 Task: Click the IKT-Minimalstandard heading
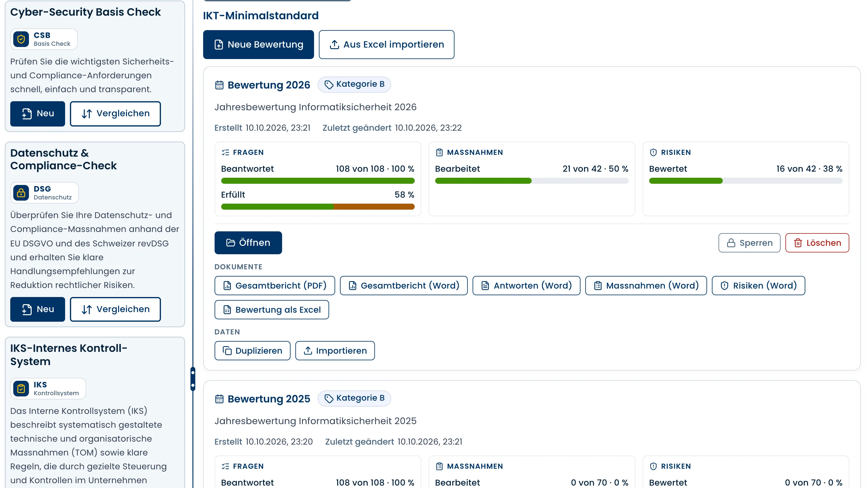click(260, 15)
